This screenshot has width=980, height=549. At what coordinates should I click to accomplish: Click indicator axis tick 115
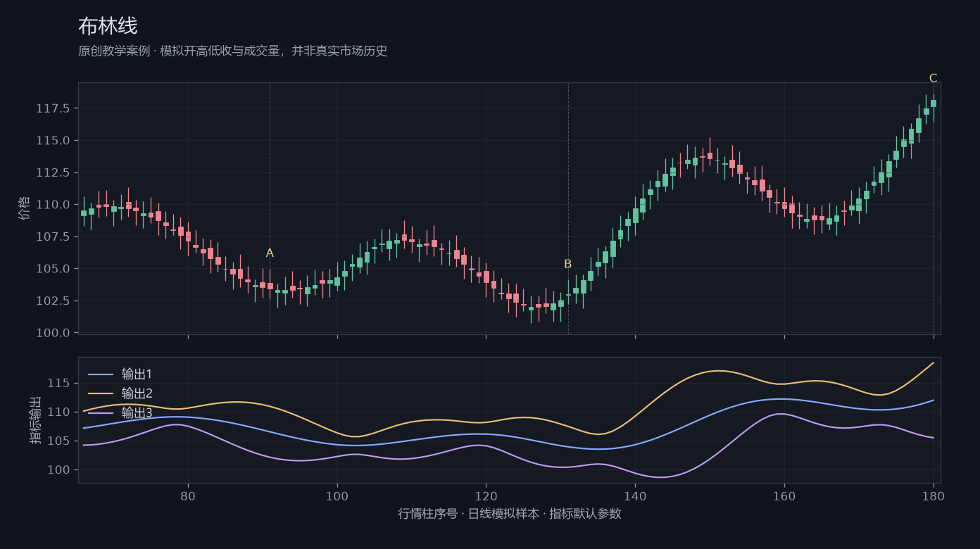click(x=60, y=383)
